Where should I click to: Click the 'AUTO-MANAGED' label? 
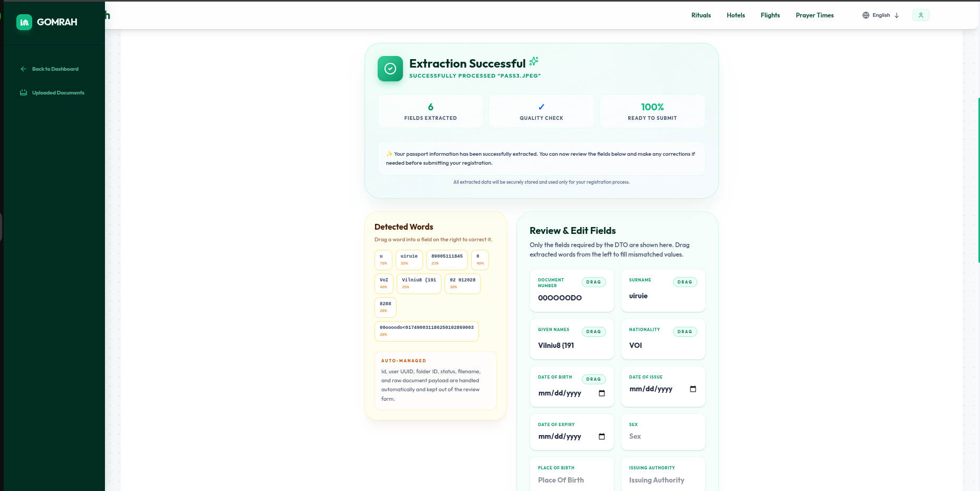403,361
